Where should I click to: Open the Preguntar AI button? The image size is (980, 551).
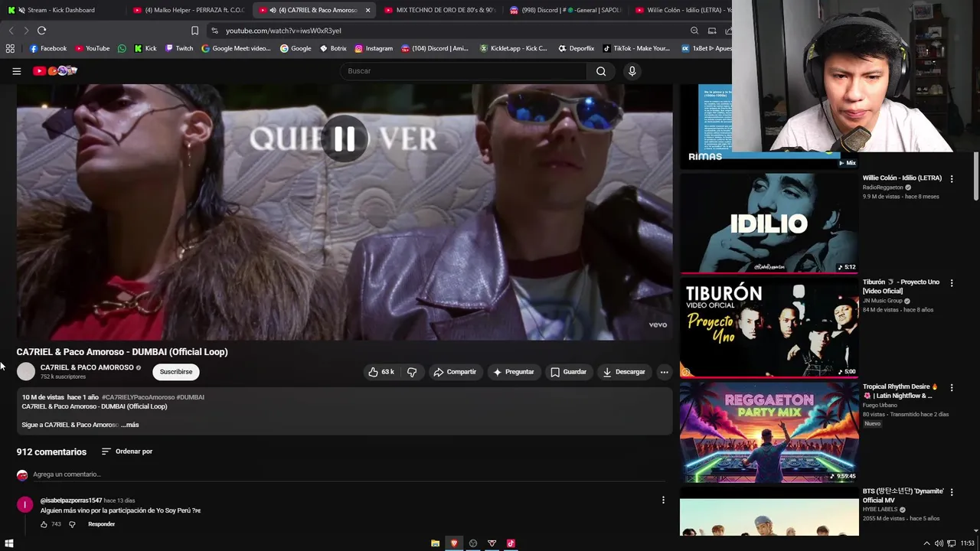(x=514, y=372)
